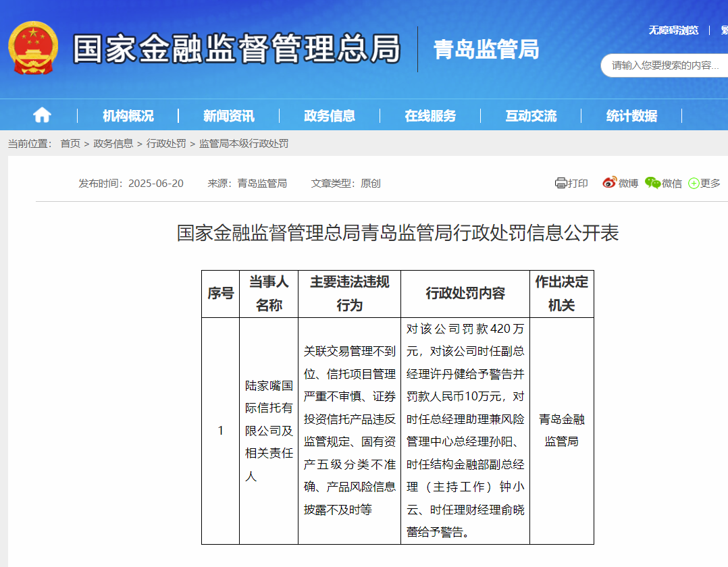Open the 新闻资讯 menu
The height and width of the screenshot is (567, 728).
[x=229, y=116]
